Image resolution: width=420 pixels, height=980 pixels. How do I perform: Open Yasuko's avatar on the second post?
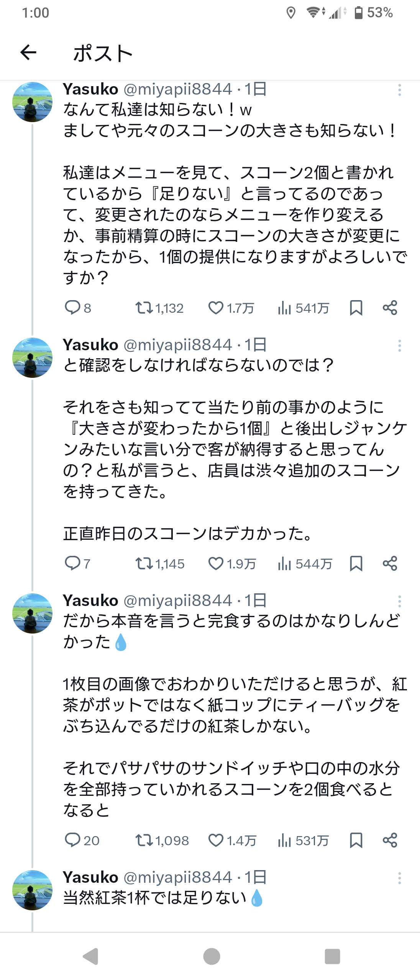point(33,358)
